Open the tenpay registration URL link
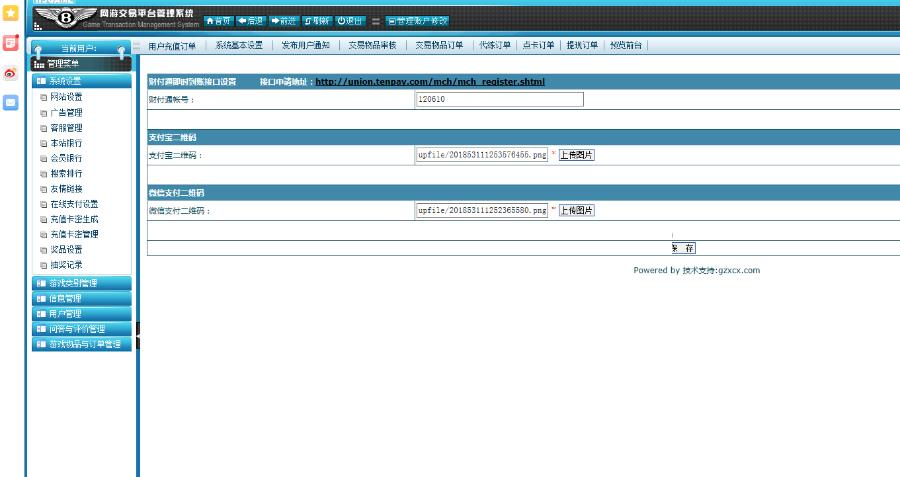 pos(430,82)
